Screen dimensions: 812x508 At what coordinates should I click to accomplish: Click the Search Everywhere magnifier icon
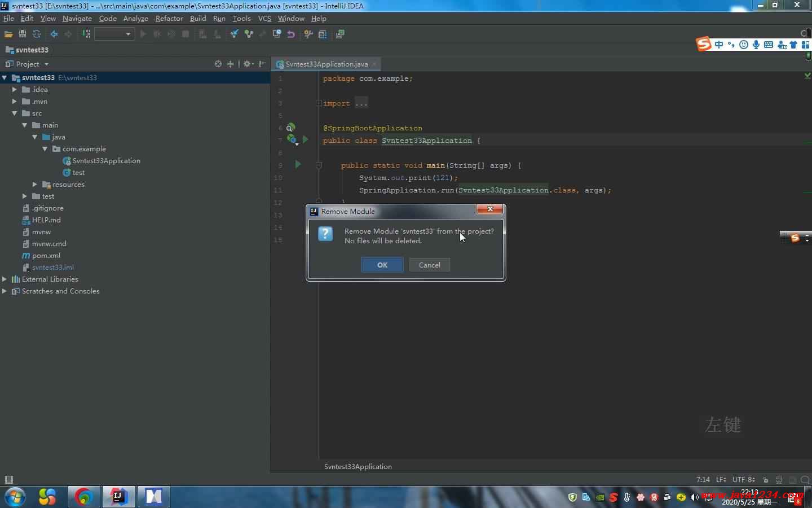(805, 33)
